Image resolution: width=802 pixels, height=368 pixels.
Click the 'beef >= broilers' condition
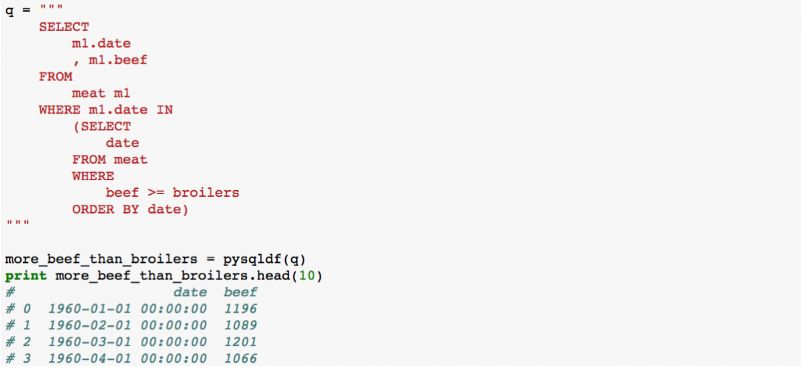[172, 193]
